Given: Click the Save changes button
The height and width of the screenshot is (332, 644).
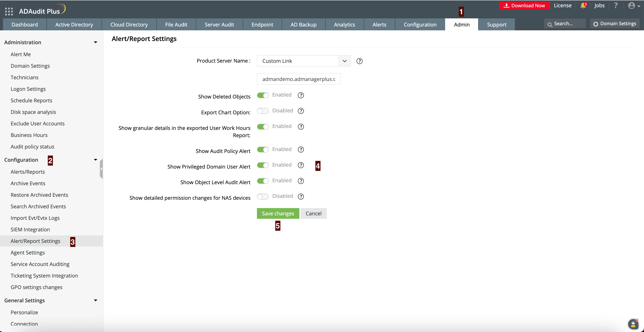Looking at the screenshot, I should click(278, 213).
